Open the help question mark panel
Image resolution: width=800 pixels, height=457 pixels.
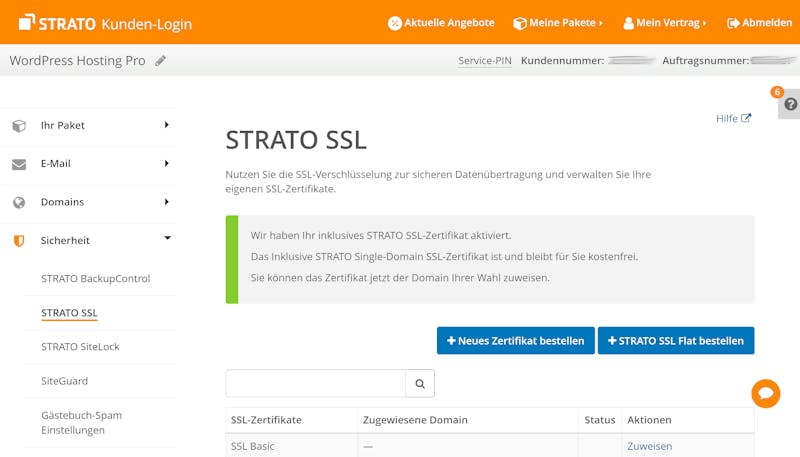pos(790,104)
